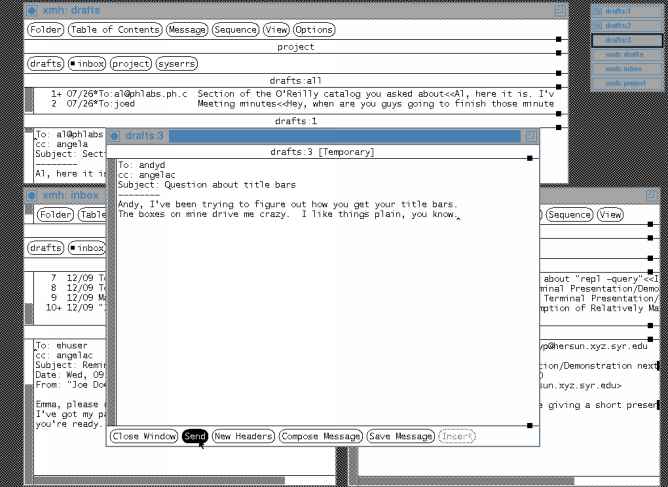Select highlighted drafts:3 entry in icon manager
This screenshot has height=487, width=668.
point(626,40)
